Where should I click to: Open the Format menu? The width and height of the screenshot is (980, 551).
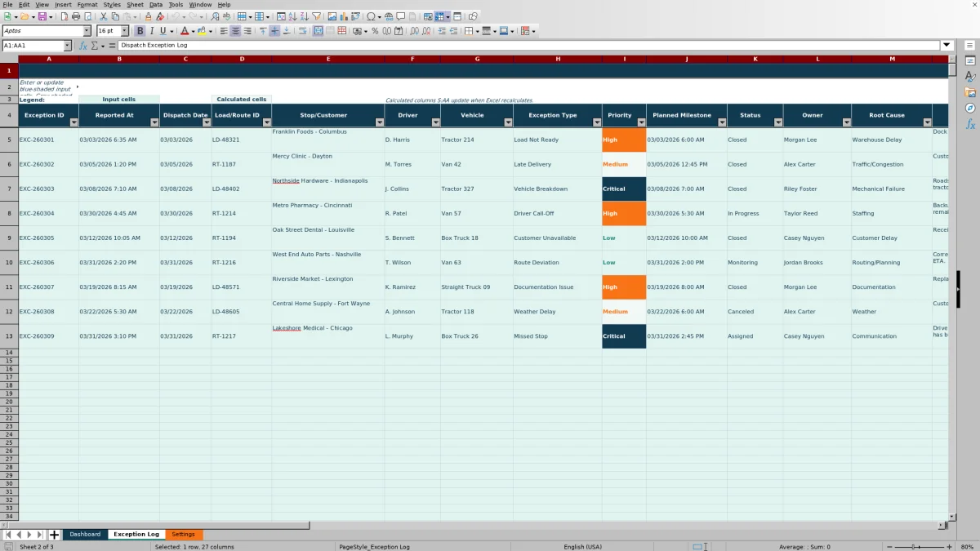(x=87, y=5)
